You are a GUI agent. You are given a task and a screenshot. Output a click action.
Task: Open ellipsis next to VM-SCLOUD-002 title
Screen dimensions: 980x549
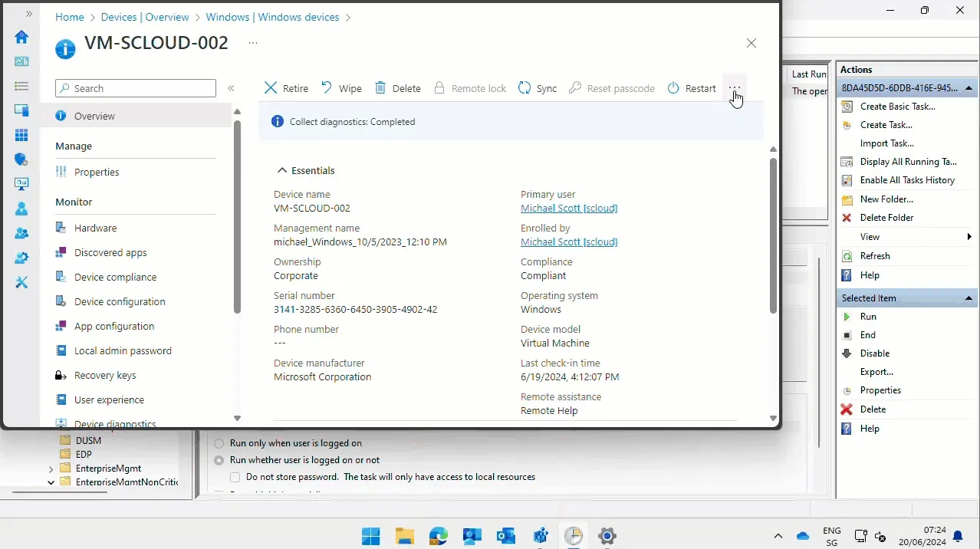[253, 43]
